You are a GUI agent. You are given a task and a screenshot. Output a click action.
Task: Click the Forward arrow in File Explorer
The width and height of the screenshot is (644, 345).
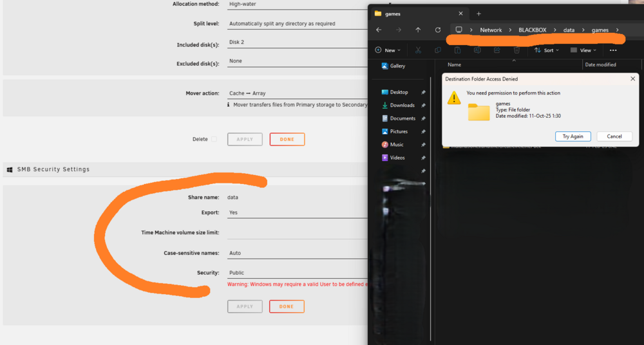click(399, 30)
